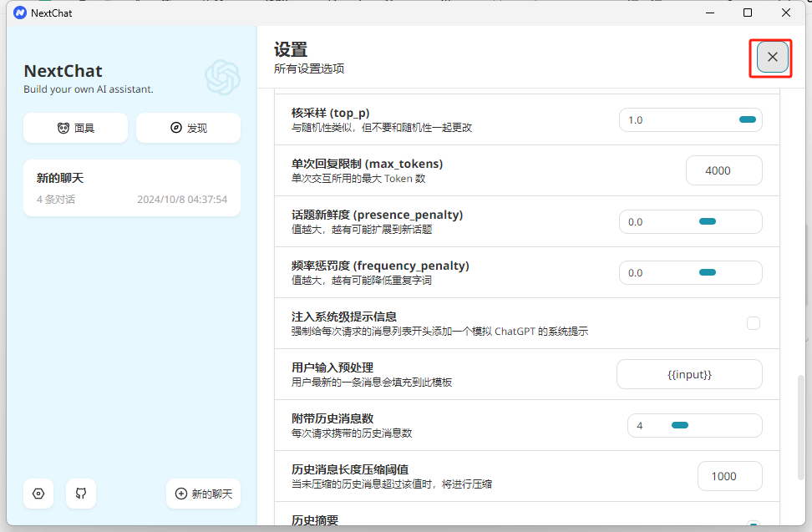
Task: Click the settings panel vertical scrollbar
Action: coord(800,428)
